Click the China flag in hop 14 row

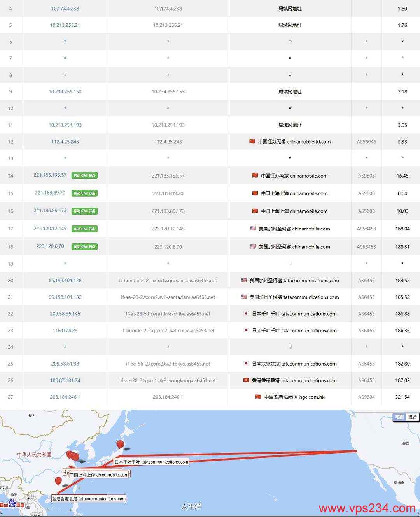(x=255, y=175)
